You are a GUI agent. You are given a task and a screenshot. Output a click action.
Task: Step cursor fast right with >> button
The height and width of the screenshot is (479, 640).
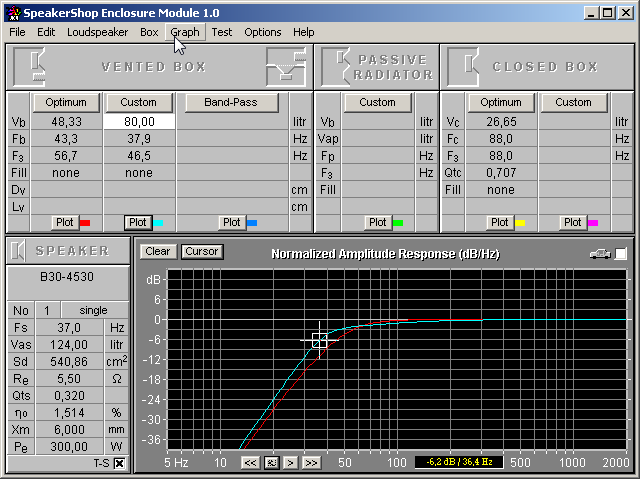point(311,462)
